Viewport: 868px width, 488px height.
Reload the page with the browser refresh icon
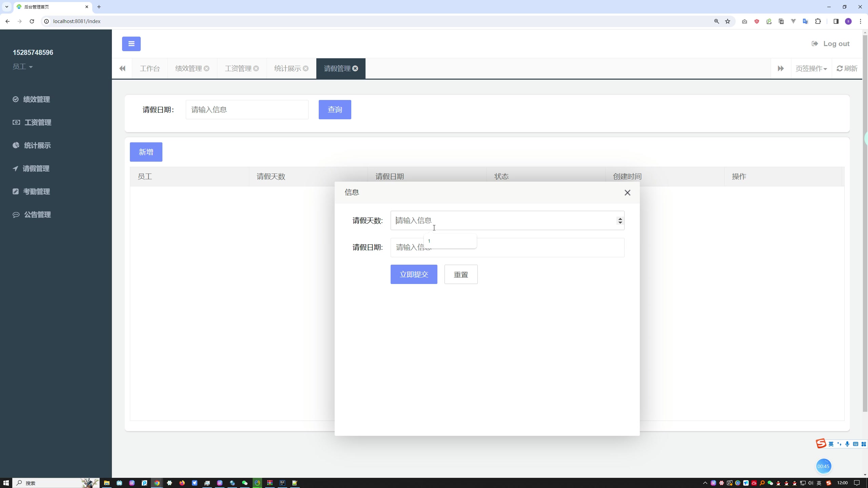tap(32, 21)
